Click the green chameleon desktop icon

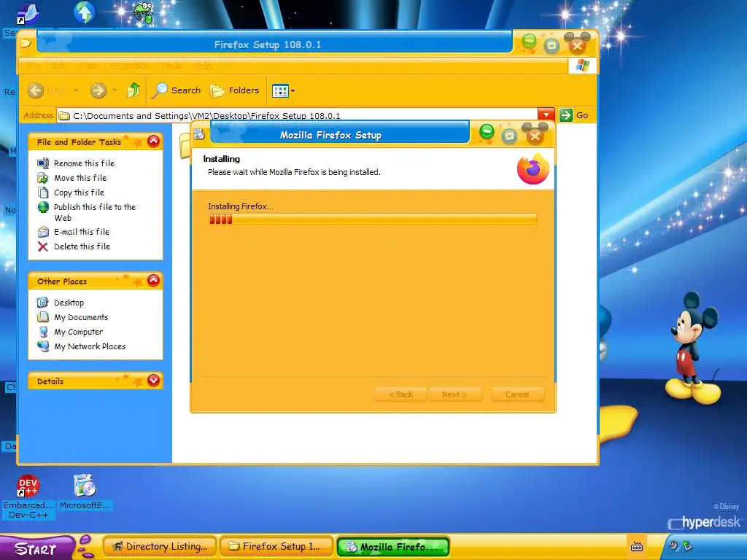pos(143,13)
